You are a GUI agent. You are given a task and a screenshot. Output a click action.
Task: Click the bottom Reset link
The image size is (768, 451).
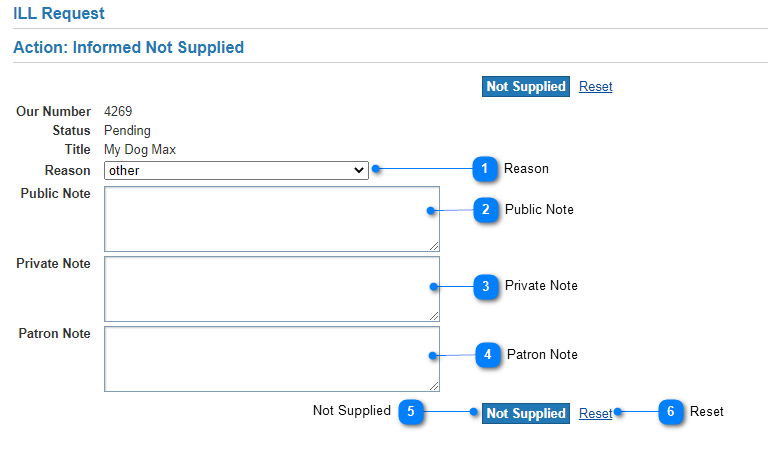tap(596, 413)
